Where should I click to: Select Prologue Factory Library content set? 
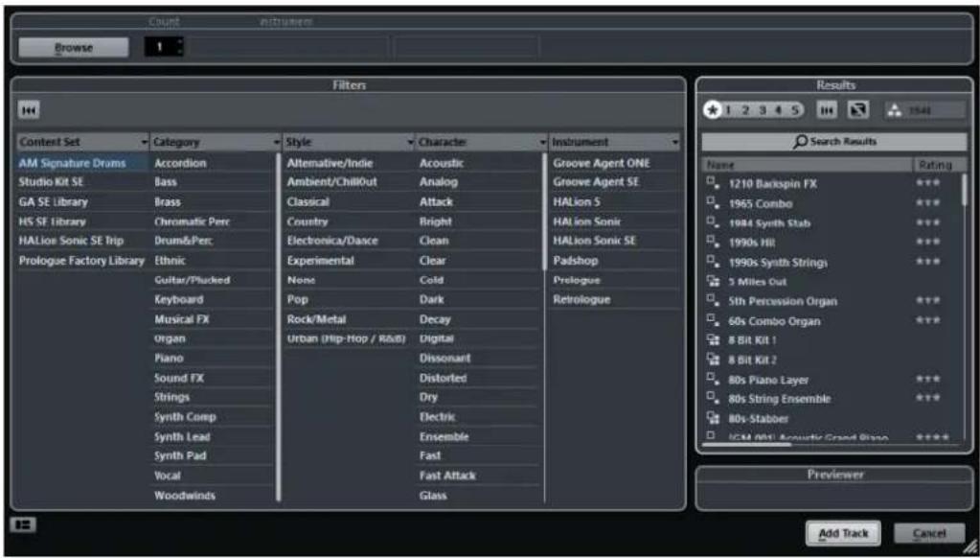(x=82, y=260)
